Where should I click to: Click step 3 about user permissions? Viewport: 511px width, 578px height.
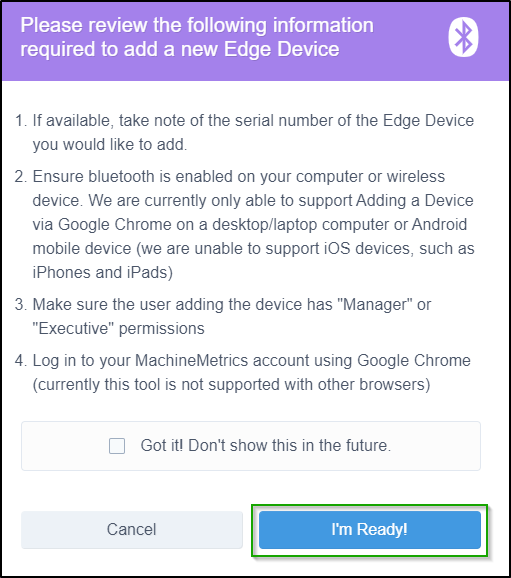pyautogui.click(x=223, y=316)
